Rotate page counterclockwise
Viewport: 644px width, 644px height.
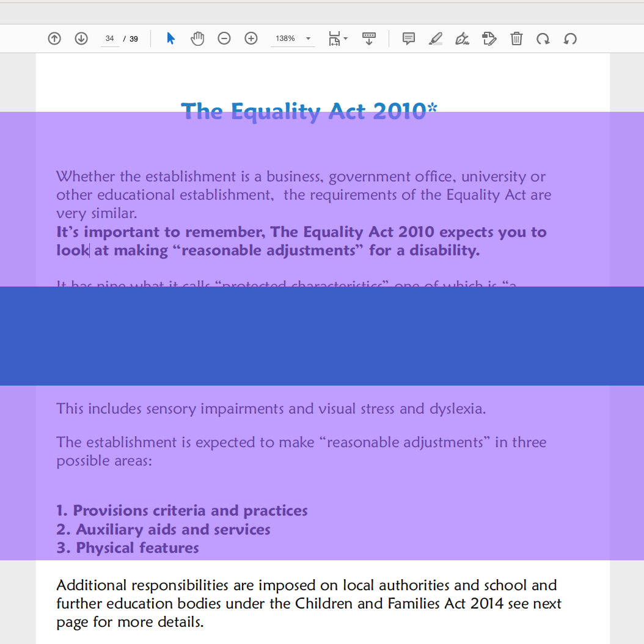[570, 38]
